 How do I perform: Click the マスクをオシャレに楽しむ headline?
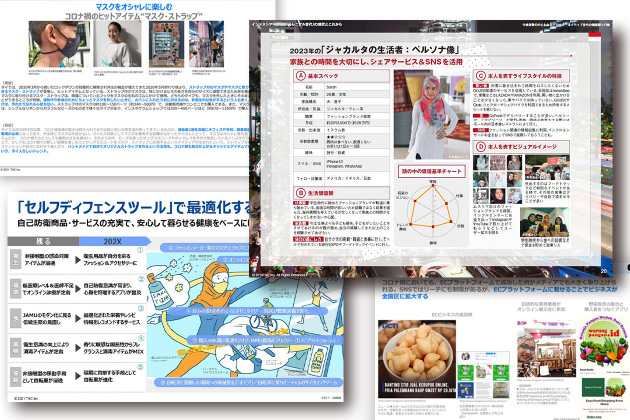(x=122, y=8)
